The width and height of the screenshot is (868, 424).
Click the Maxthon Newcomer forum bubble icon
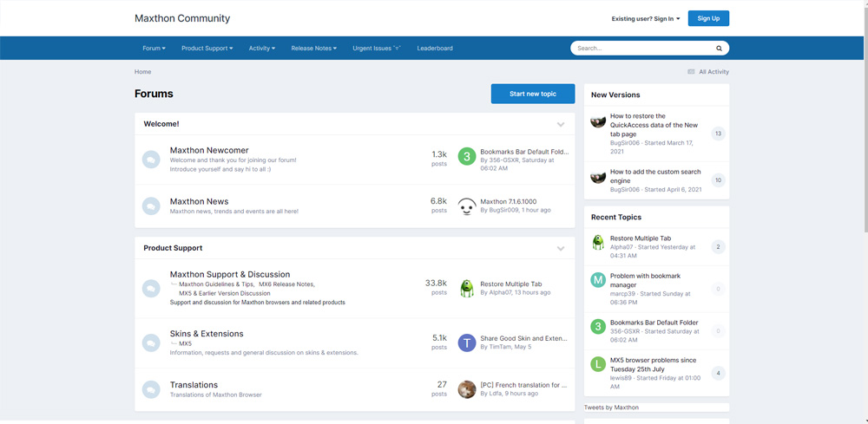click(151, 159)
